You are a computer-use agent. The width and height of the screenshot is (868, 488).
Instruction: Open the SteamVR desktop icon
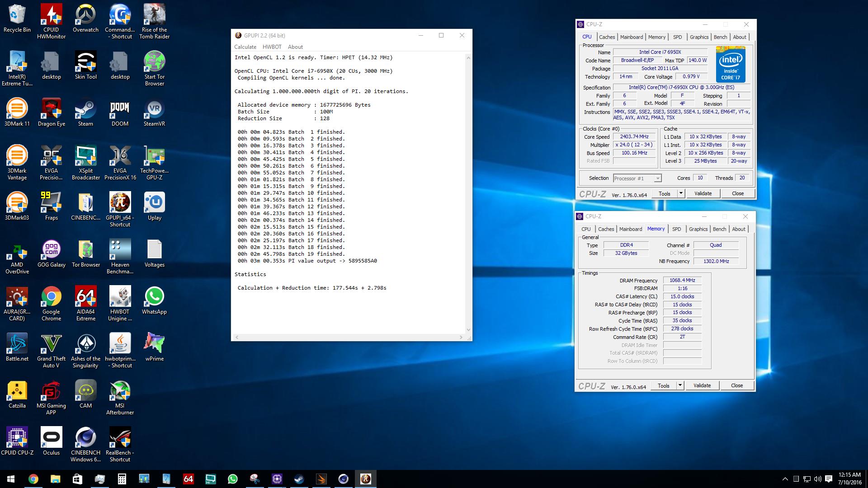click(154, 113)
